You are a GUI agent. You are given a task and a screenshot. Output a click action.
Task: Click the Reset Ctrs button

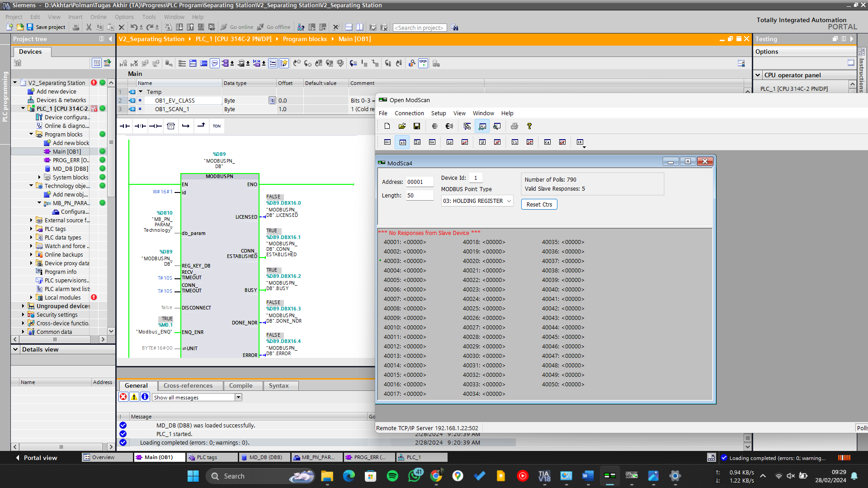click(x=539, y=204)
